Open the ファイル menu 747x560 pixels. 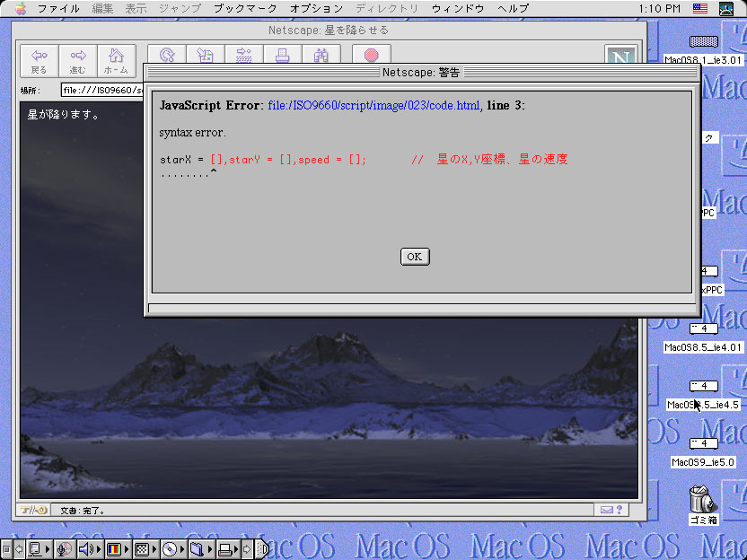pyautogui.click(x=58, y=9)
